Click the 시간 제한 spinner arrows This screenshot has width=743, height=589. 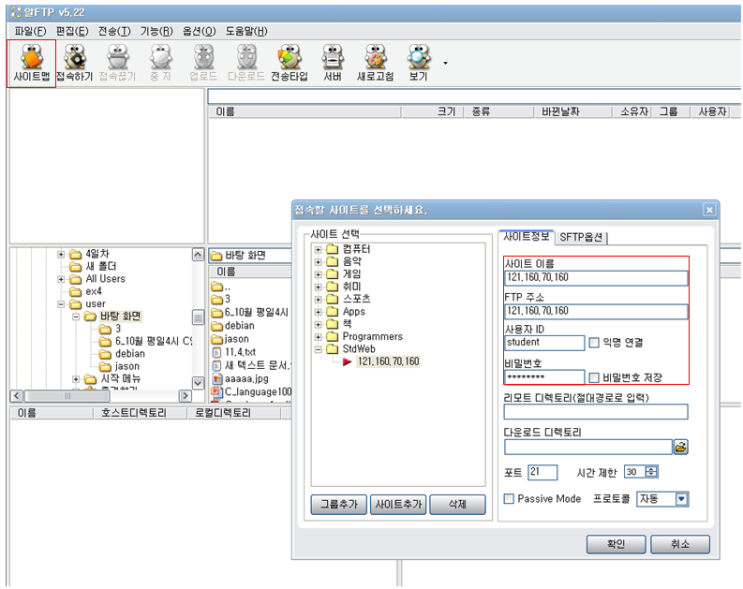pyautogui.click(x=652, y=471)
